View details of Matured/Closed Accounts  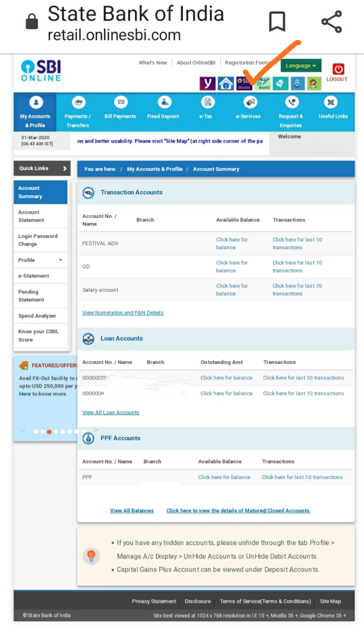(238, 511)
